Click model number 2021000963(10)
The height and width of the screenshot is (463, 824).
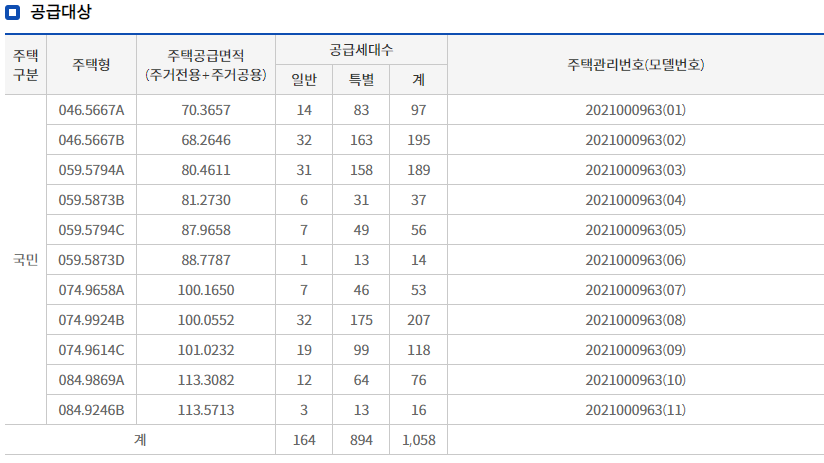coord(635,380)
